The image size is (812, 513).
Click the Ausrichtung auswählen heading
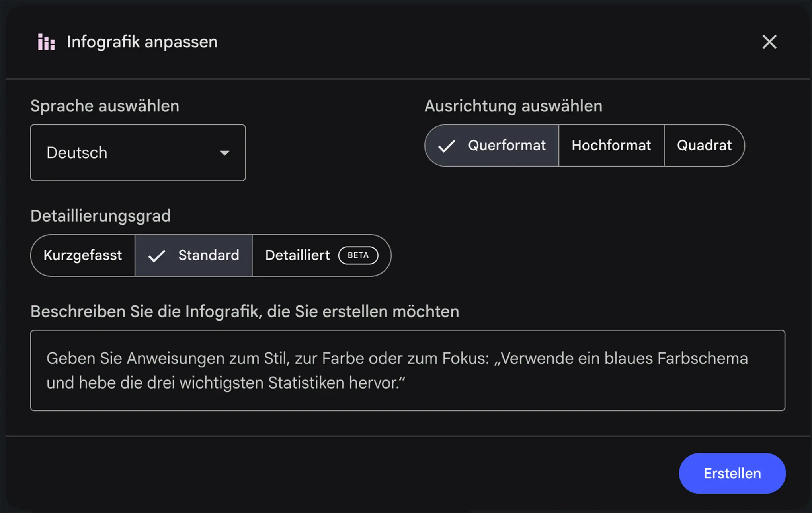pyautogui.click(x=513, y=106)
